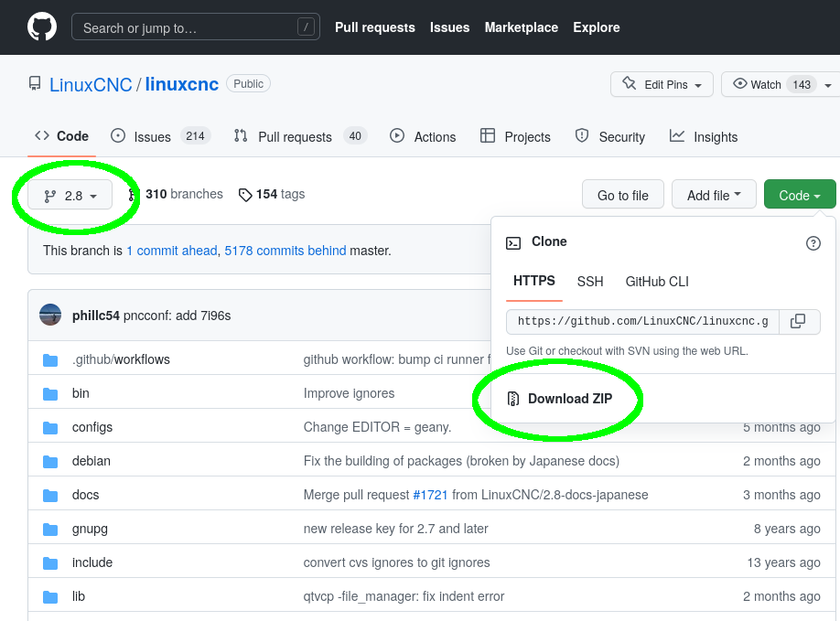Focus the Search or jump to field
840x621 pixels.
196,27
